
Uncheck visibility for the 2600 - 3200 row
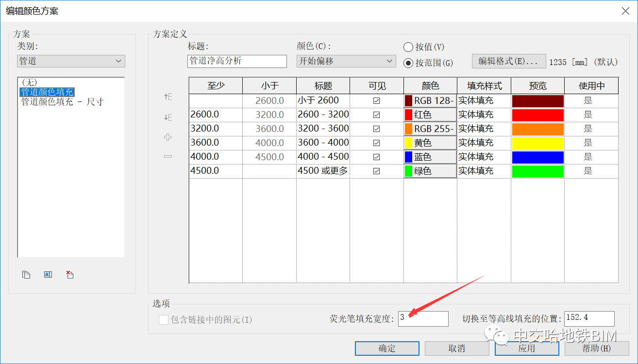pyautogui.click(x=376, y=115)
